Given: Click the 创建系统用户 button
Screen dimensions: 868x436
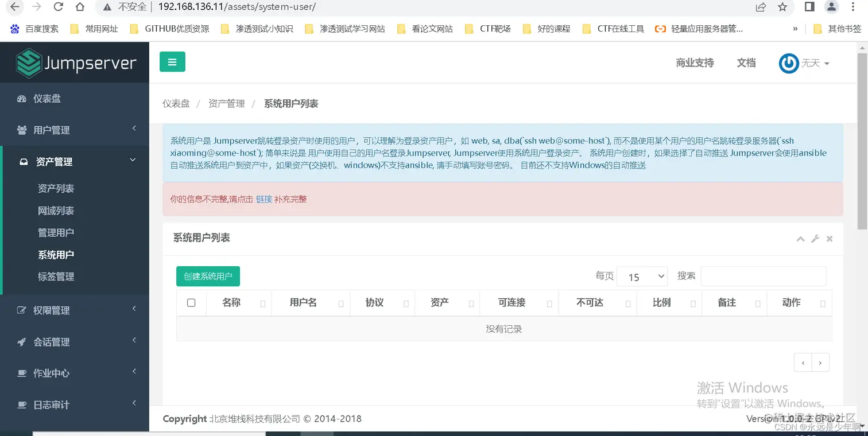Looking at the screenshot, I should [208, 276].
